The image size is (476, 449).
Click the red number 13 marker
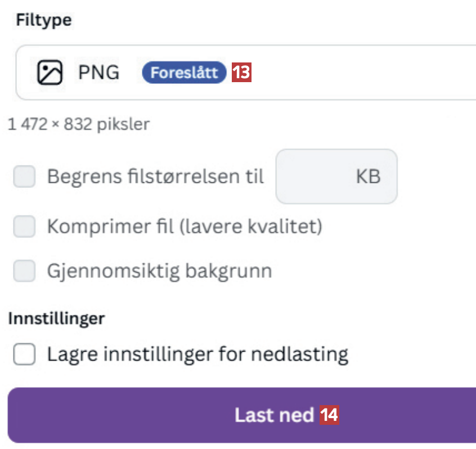pyautogui.click(x=241, y=73)
